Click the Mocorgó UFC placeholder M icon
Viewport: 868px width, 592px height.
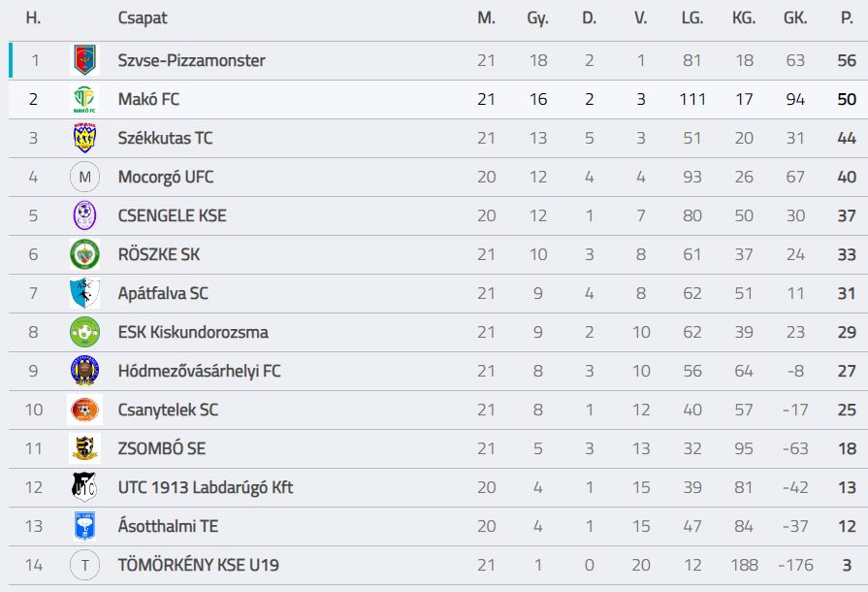[84, 177]
